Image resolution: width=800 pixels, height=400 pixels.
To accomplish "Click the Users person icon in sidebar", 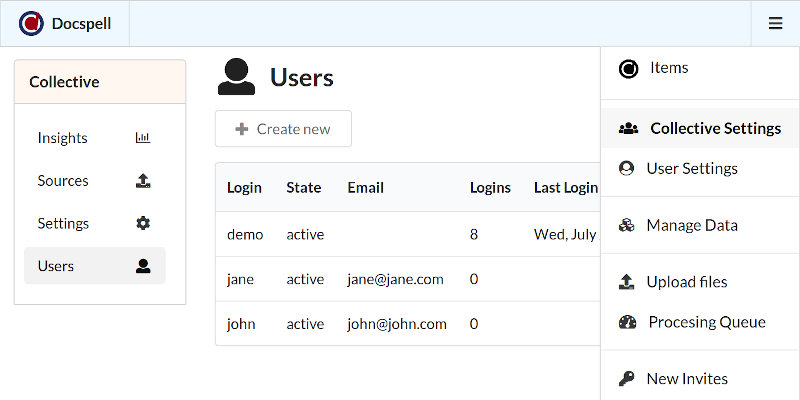I will point(142,266).
